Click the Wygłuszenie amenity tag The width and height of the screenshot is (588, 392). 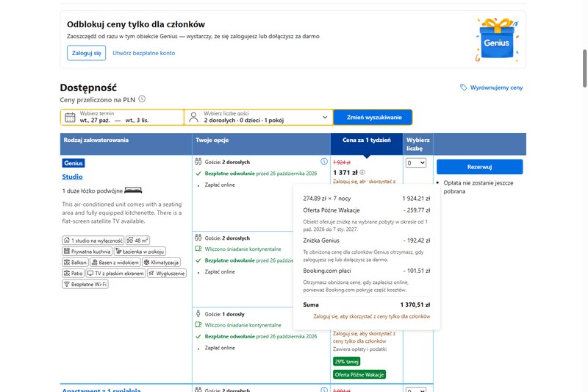pyautogui.click(x=167, y=273)
